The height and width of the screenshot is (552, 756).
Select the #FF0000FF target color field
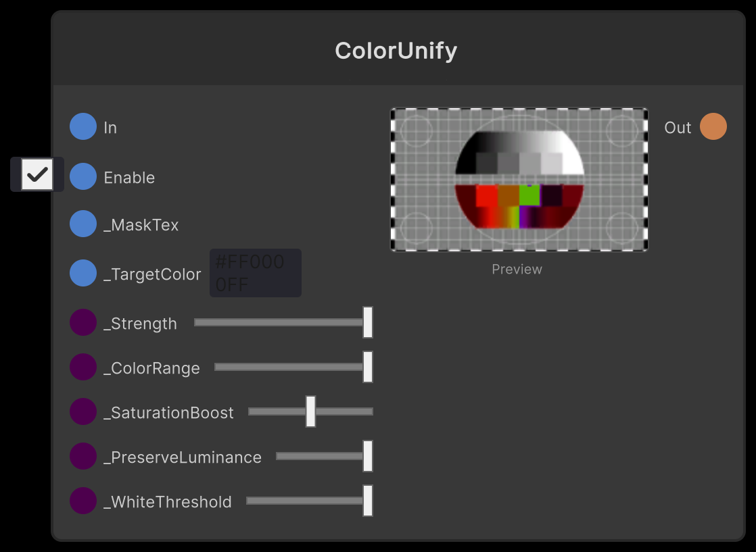(255, 273)
